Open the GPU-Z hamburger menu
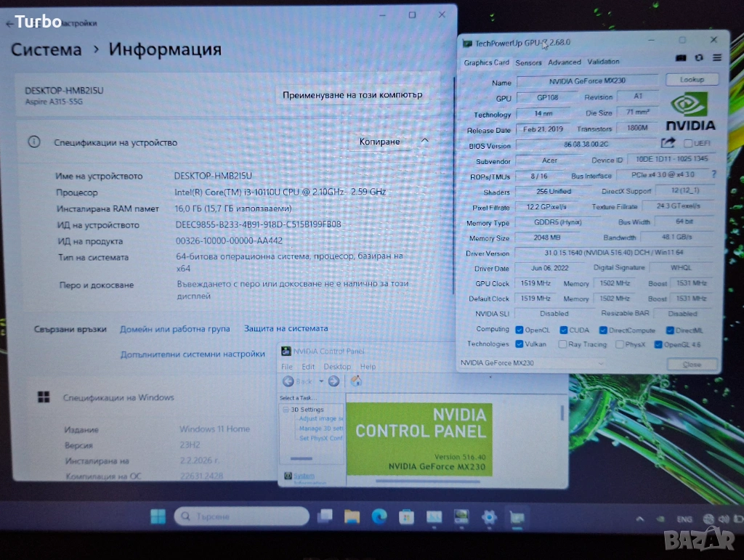744x560 pixels. [x=717, y=58]
